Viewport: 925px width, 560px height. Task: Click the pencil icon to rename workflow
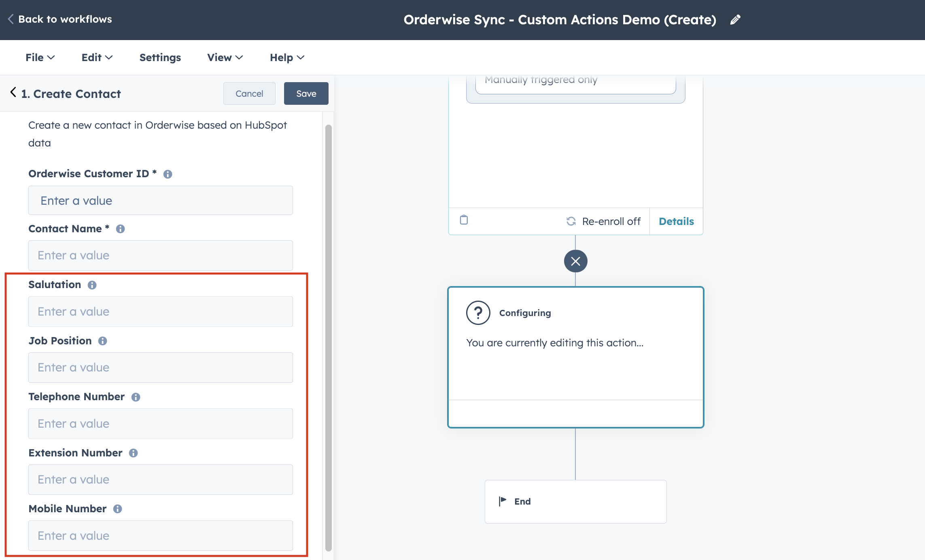pos(735,20)
